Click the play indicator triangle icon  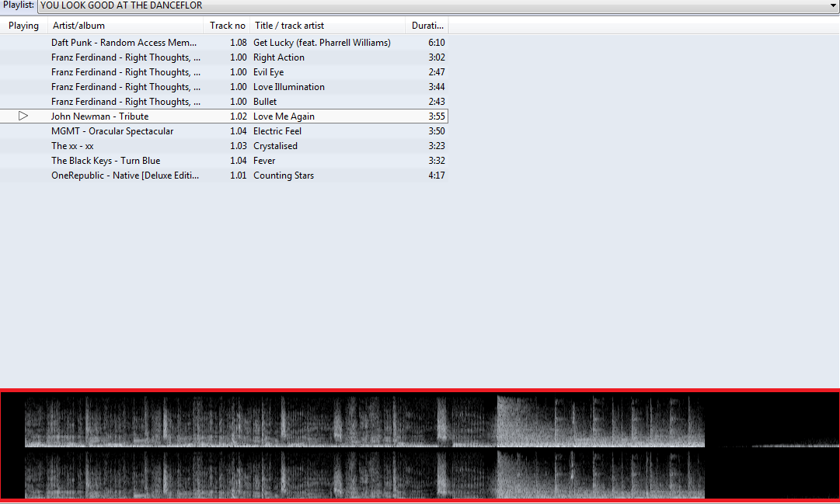click(x=23, y=116)
